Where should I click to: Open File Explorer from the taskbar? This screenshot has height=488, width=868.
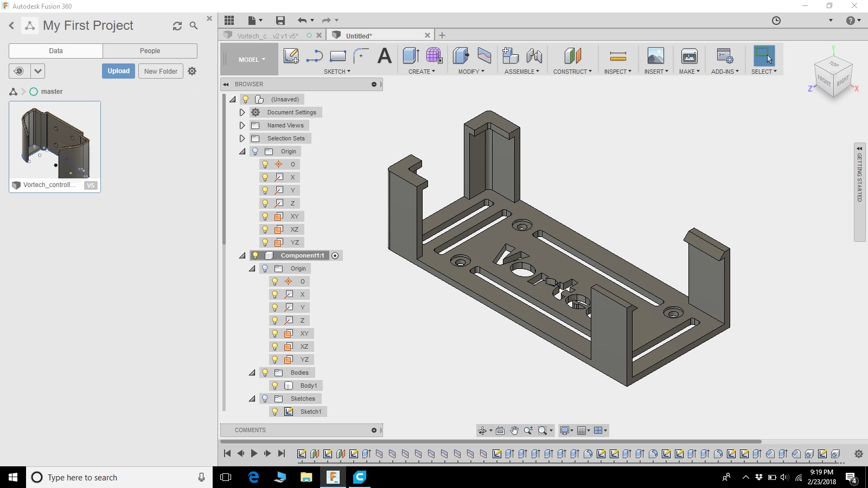(x=307, y=477)
